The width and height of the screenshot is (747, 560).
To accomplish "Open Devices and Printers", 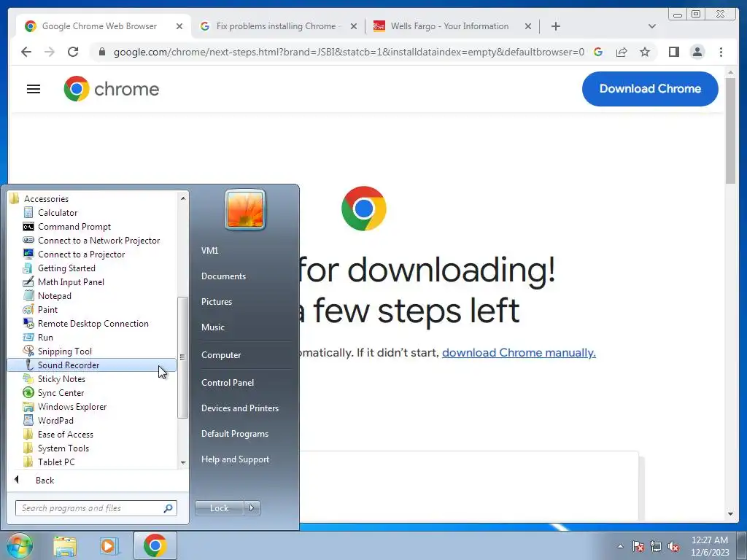I will [x=239, y=408].
